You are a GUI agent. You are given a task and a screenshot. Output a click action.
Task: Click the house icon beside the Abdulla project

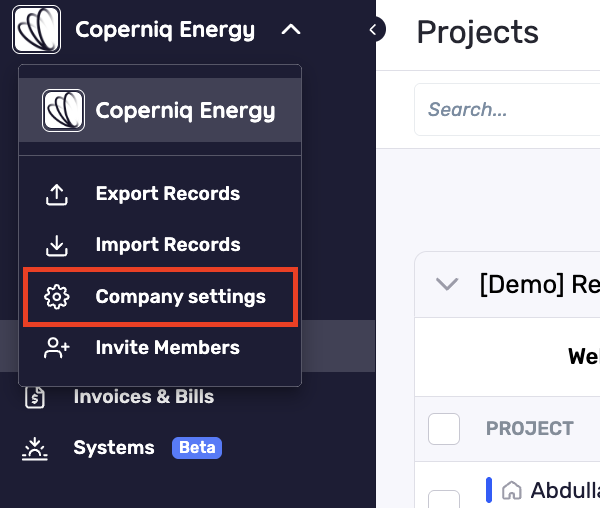click(x=512, y=490)
